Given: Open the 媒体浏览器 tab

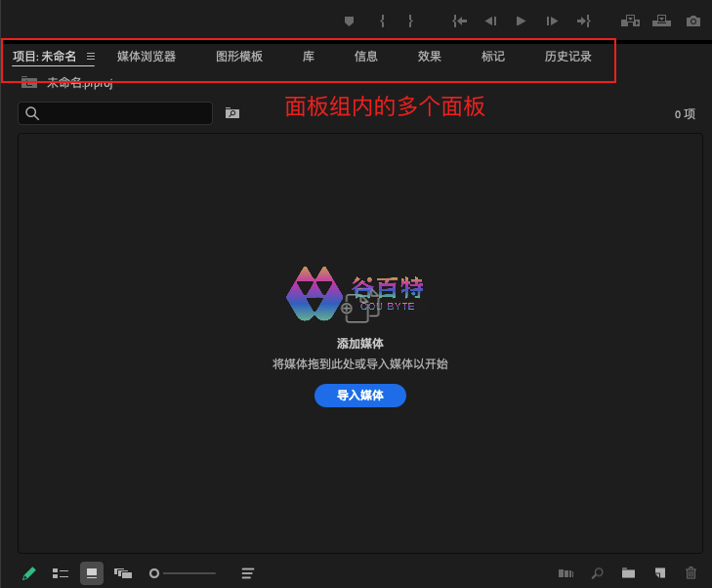Looking at the screenshot, I should tap(147, 57).
